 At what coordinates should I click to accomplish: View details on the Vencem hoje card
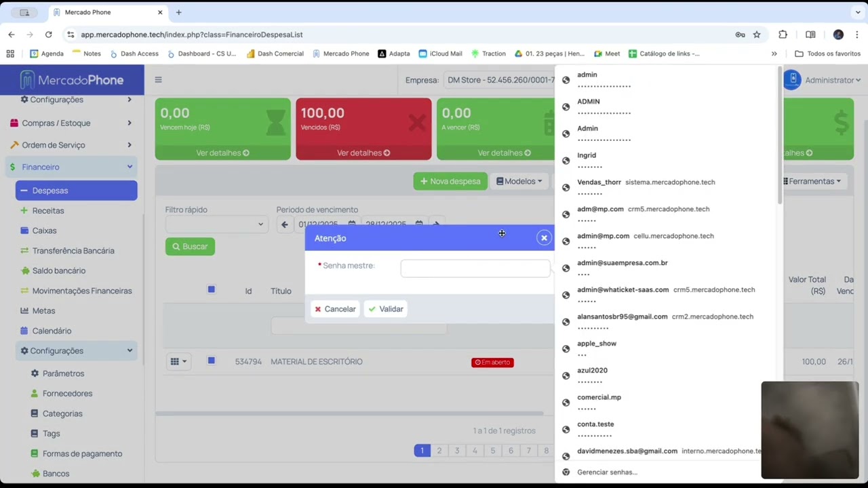[222, 153]
